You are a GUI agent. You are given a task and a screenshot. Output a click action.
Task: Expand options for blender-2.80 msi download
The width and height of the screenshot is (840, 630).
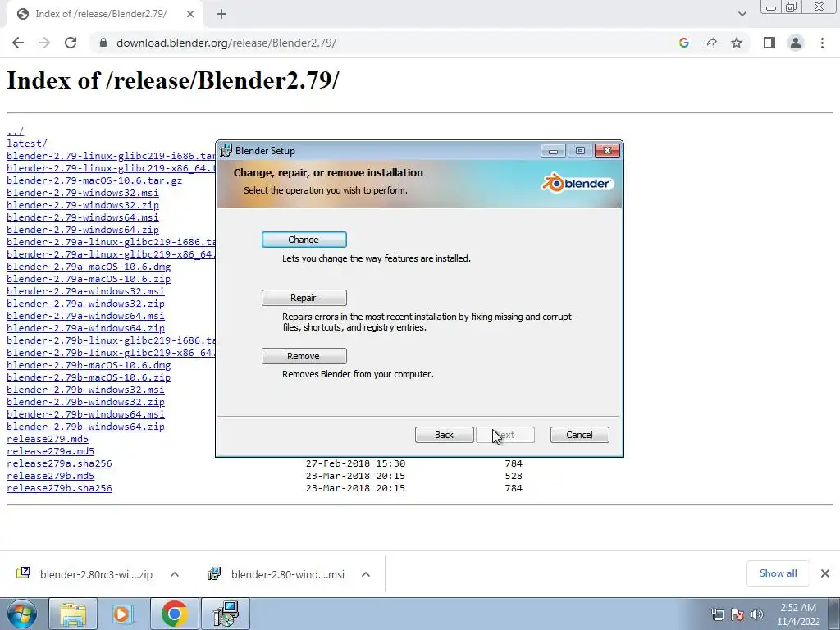pyautogui.click(x=366, y=574)
